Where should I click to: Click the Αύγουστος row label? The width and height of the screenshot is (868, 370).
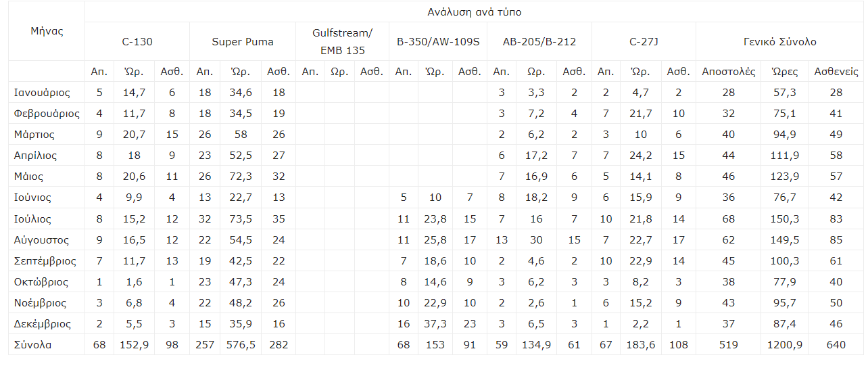pyautogui.click(x=42, y=239)
